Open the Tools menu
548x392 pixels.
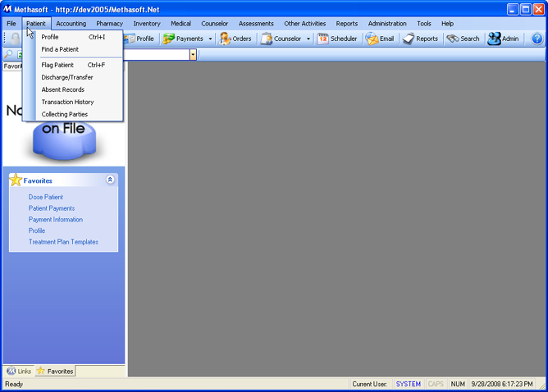click(424, 24)
